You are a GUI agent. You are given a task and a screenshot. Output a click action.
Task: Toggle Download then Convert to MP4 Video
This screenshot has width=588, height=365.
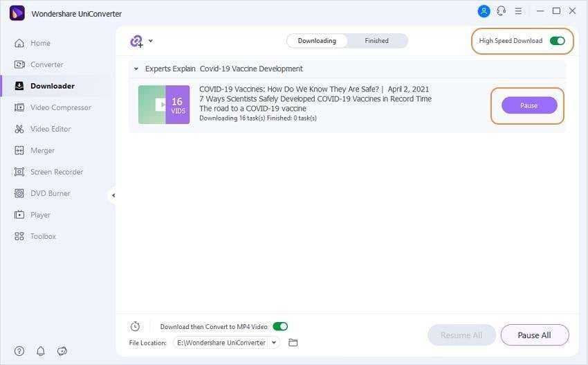point(279,326)
